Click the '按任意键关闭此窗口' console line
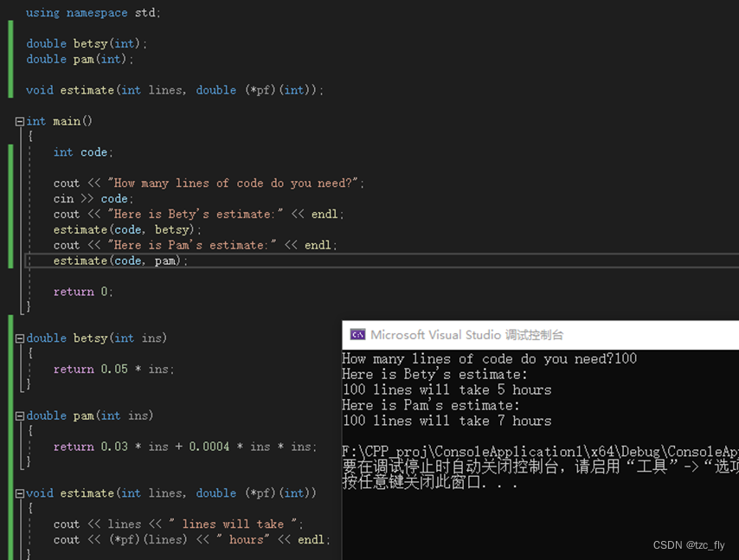 [430, 482]
